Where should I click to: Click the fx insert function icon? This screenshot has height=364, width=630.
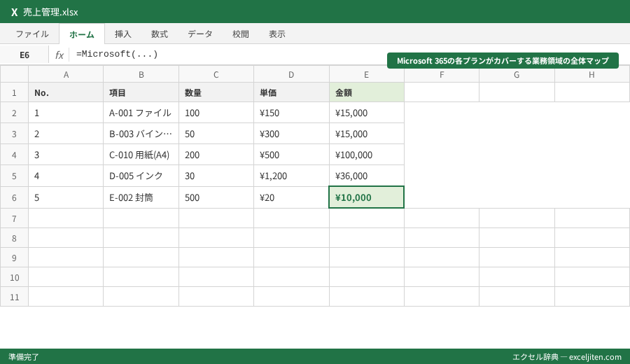pyautogui.click(x=59, y=55)
